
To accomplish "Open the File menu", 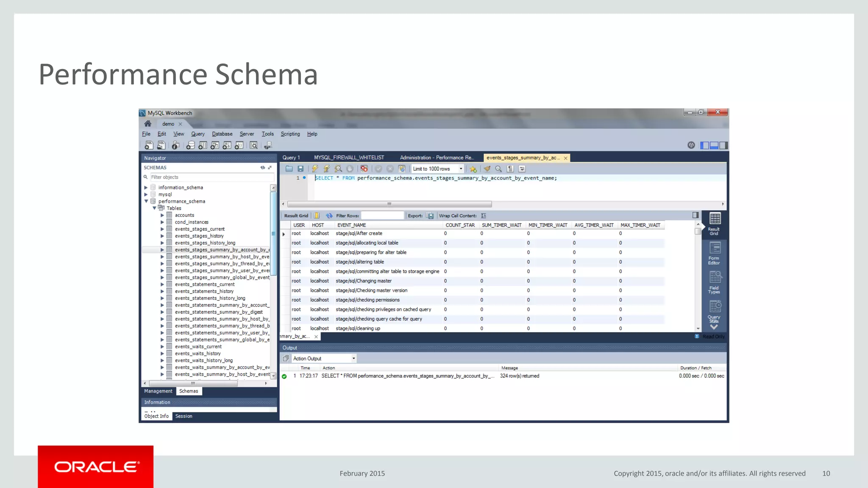I will point(146,134).
